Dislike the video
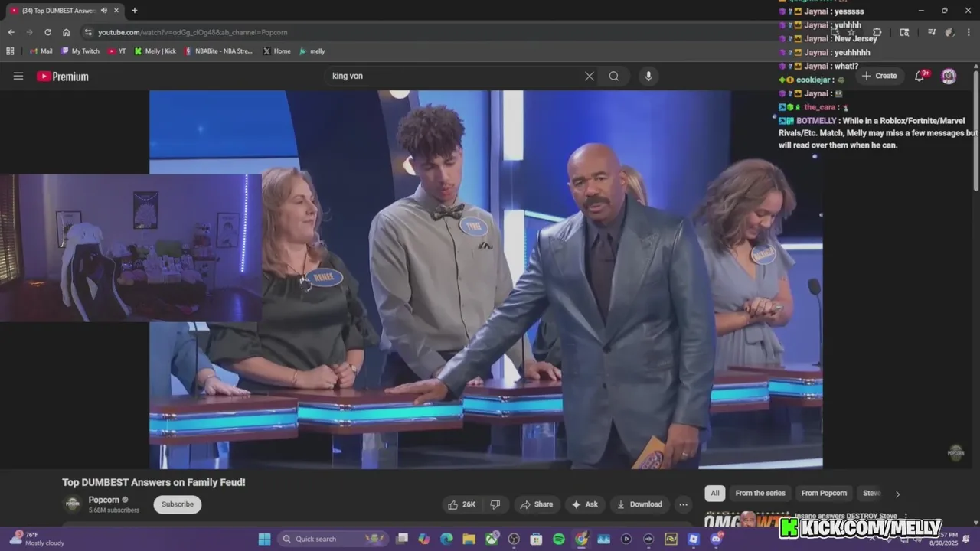 [x=495, y=504]
